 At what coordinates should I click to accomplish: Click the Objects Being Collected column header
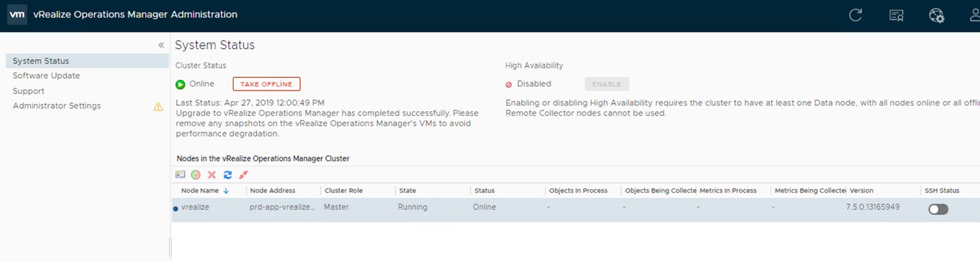tap(660, 191)
